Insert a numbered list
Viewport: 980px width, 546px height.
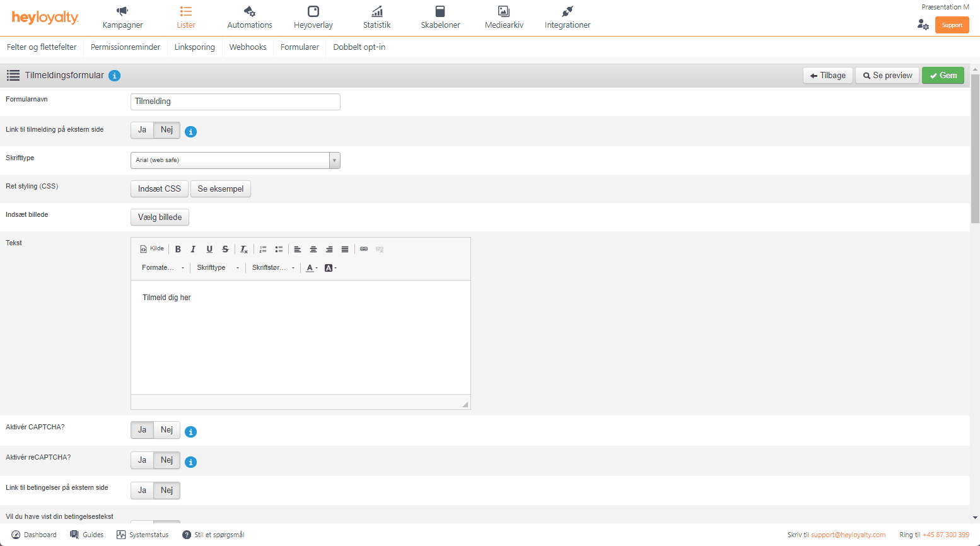click(263, 249)
